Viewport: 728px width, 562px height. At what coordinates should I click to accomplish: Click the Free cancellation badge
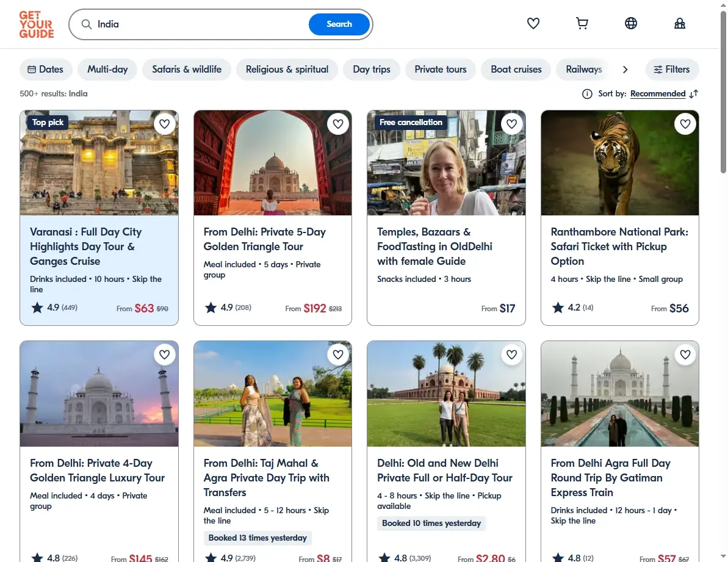[x=411, y=123]
